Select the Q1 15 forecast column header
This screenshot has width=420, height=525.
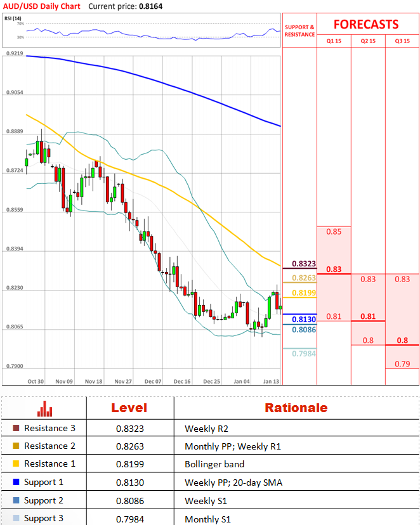click(334, 41)
